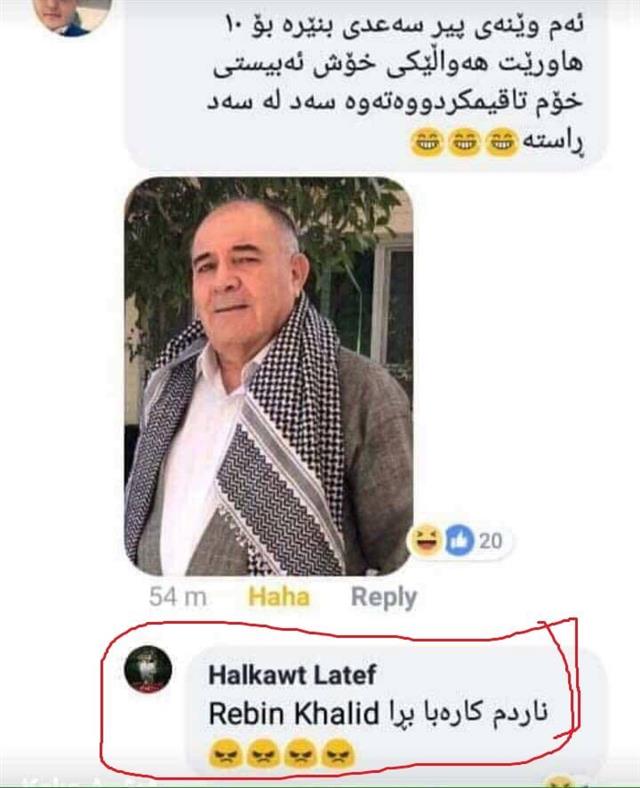The height and width of the screenshot is (788, 640).
Task: Open the attached photo of the man in scarf
Action: (269, 376)
